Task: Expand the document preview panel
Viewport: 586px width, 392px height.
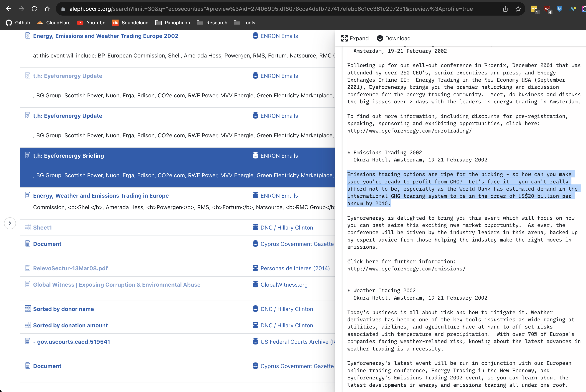Action: tap(355, 39)
